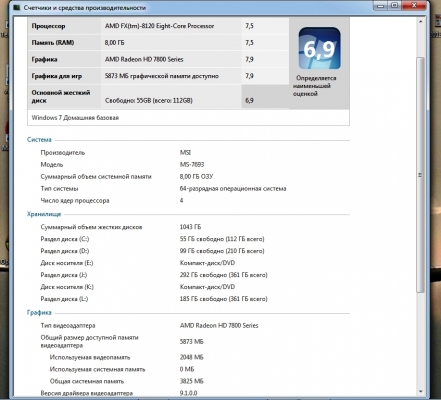Viewport: 441px width, 400px height.
Task: Click 'Компакт-диск/DVD' in the (E:) row
Action: point(207,263)
